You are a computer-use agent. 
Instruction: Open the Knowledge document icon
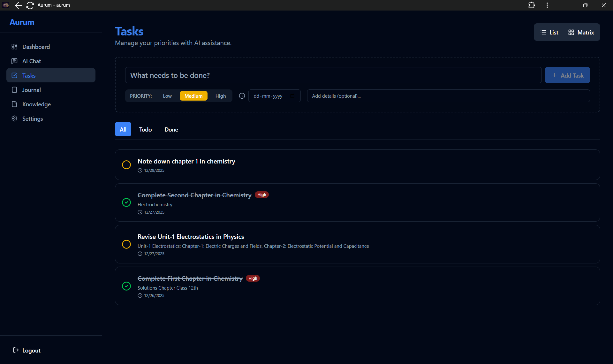[x=14, y=104]
